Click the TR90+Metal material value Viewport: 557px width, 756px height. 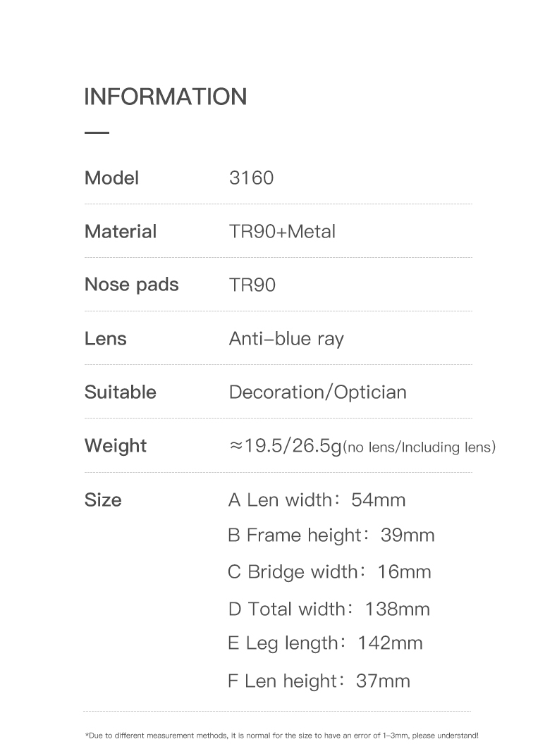282,231
